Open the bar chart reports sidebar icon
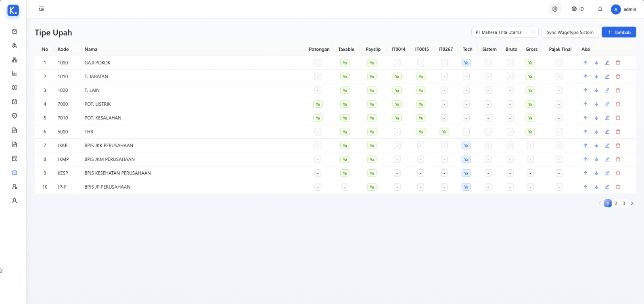This screenshot has height=304, width=644. point(15,73)
